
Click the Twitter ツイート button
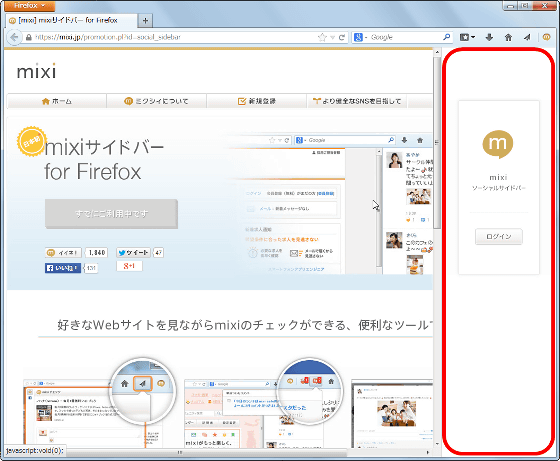(133, 253)
